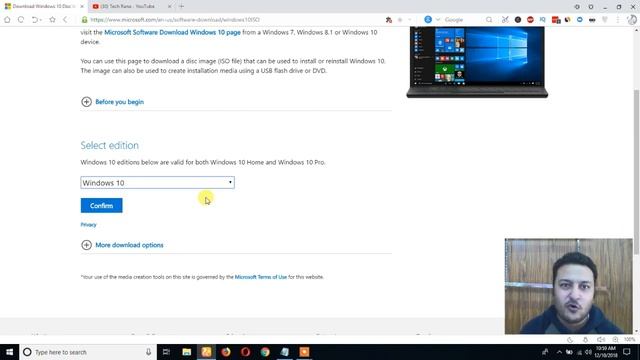Click the Windows 10 laptop image
640x360 pixels.
pyautogui.click(x=477, y=62)
